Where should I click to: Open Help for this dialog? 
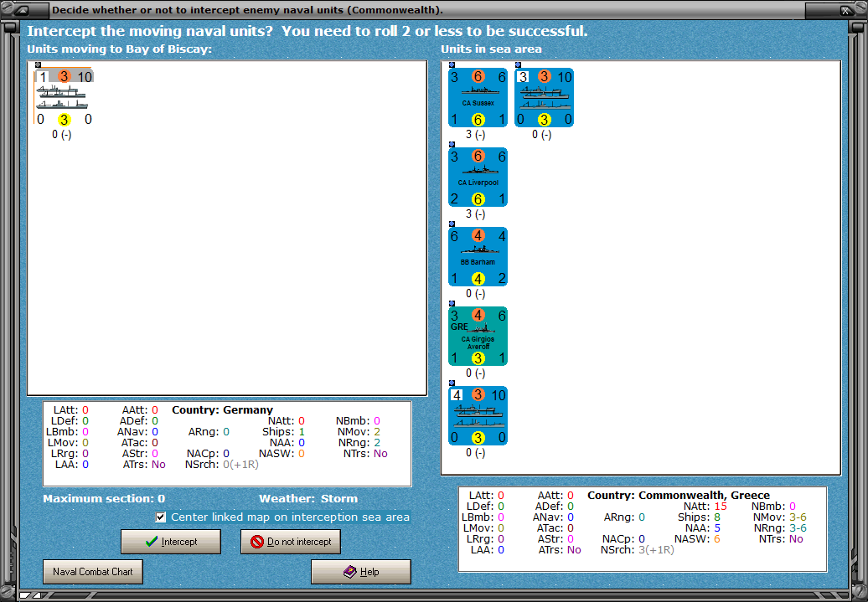[x=361, y=572]
